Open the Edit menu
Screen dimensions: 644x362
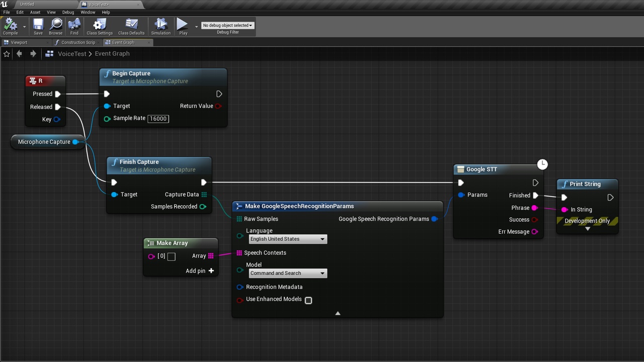(20, 12)
